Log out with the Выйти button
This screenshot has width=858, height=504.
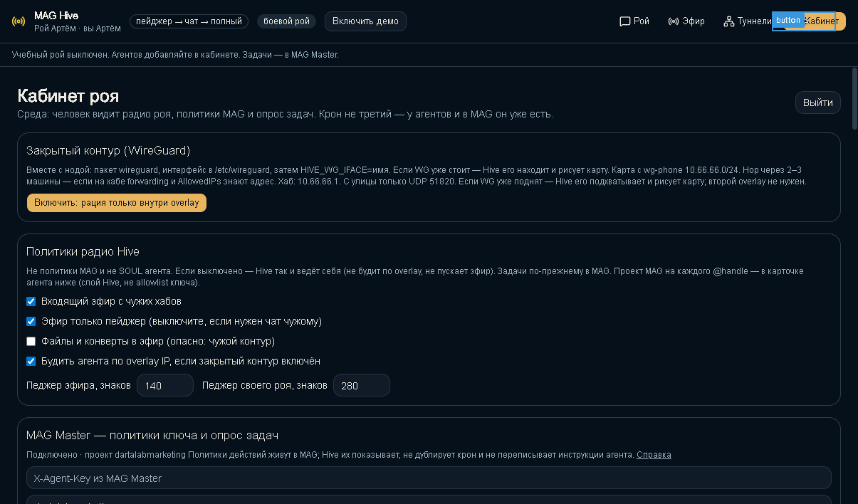tap(818, 103)
